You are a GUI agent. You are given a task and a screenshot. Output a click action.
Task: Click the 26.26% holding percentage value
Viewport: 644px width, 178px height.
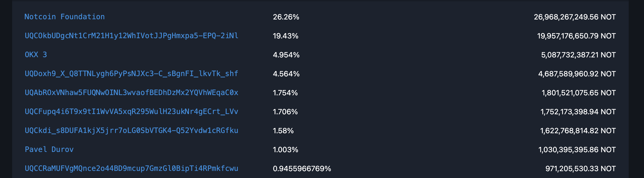[x=286, y=17]
